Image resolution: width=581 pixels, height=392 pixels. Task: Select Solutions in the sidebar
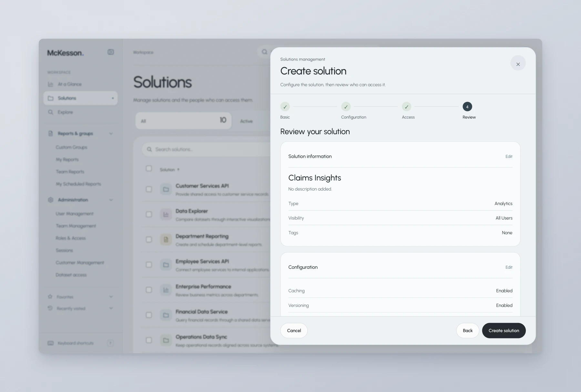click(x=80, y=98)
